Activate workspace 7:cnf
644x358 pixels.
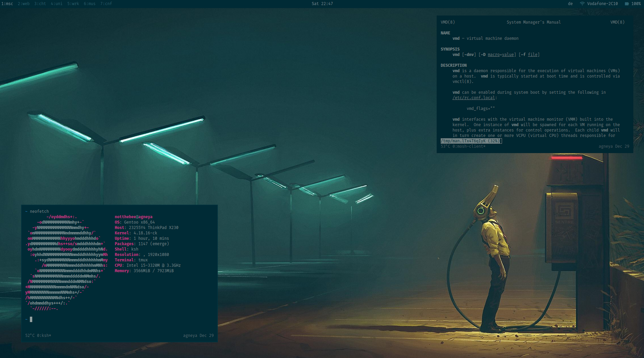(x=106, y=4)
